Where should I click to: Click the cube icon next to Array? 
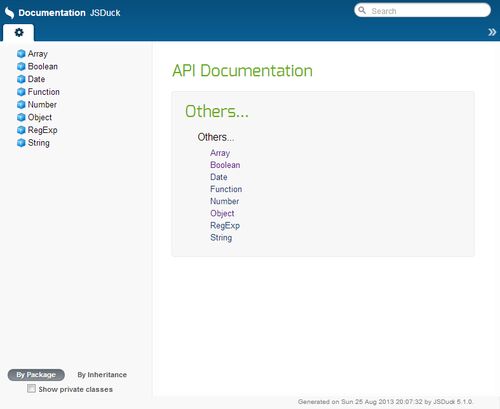tap(21, 54)
